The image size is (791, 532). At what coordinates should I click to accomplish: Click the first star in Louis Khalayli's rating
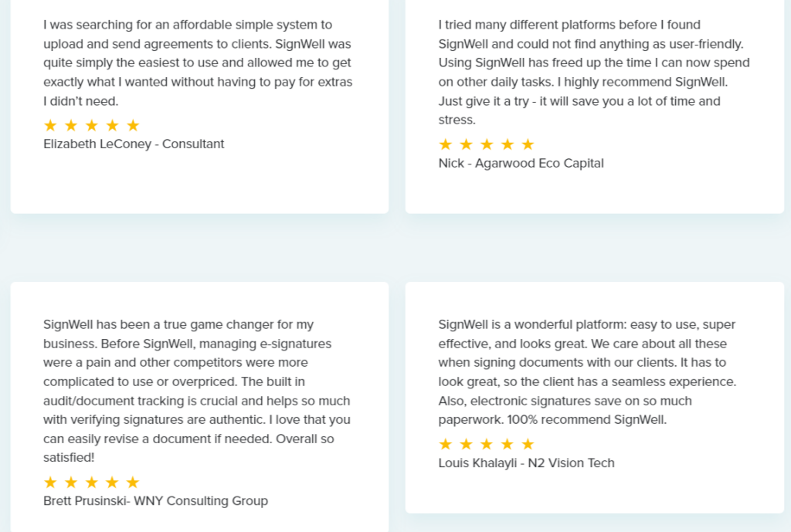click(x=446, y=444)
